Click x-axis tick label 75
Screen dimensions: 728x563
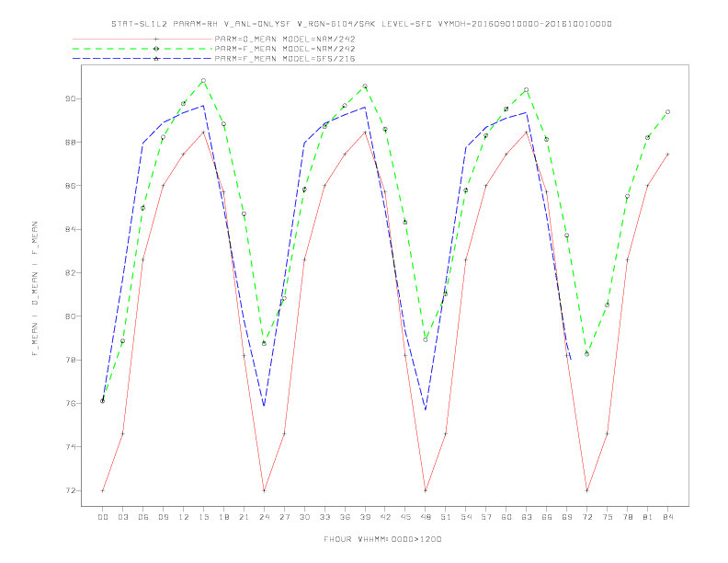608,517
